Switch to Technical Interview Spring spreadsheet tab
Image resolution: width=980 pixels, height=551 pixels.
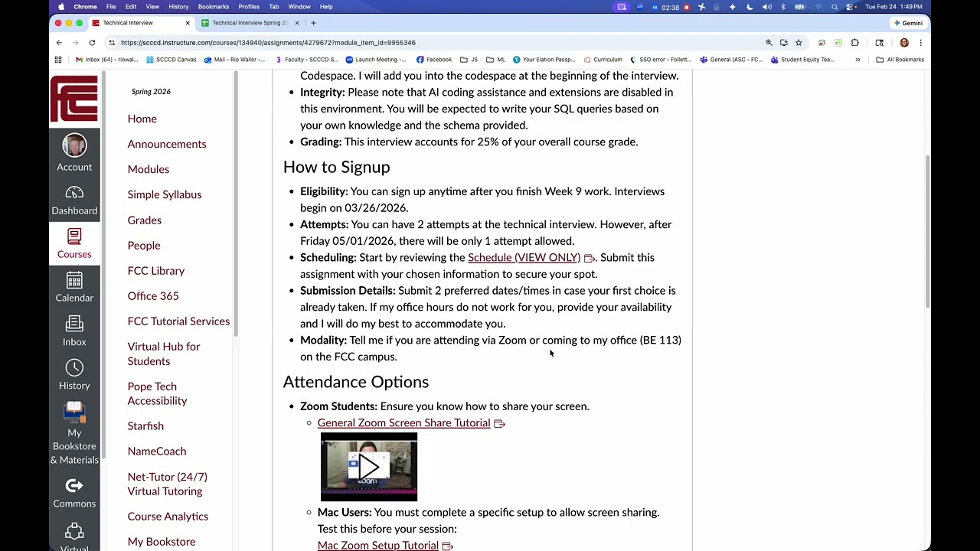click(x=250, y=23)
